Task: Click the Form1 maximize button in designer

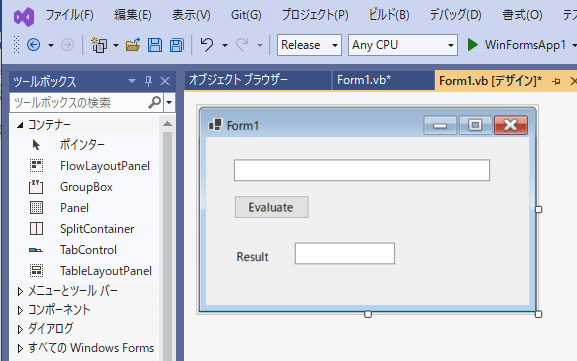Action: tap(475, 125)
